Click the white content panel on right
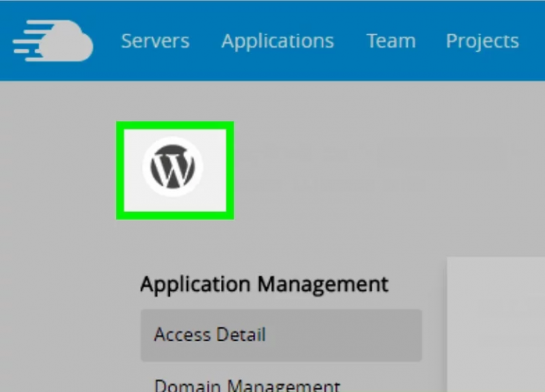The height and width of the screenshot is (392, 545). pos(496,325)
